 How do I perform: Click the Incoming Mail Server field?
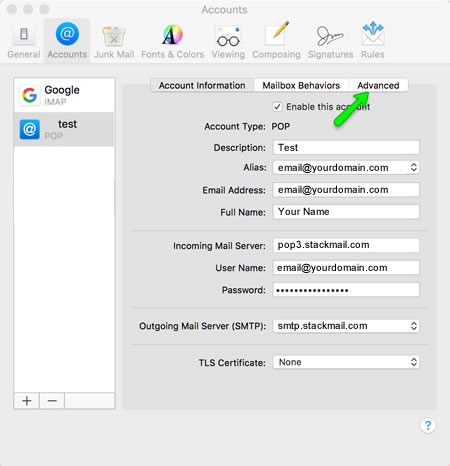[x=346, y=245]
